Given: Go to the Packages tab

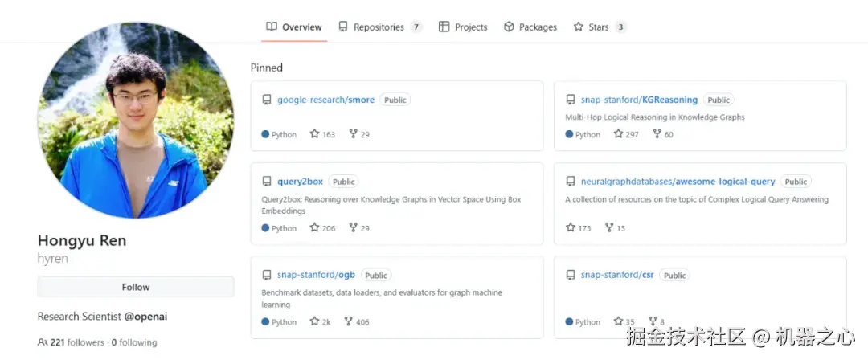Looking at the screenshot, I should click(530, 27).
